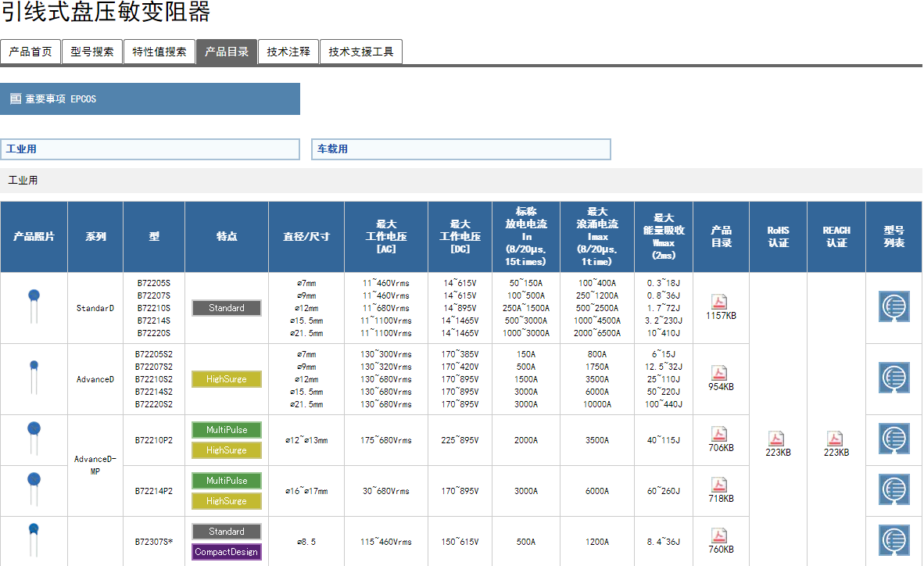
Task: Open the B72210P2 model list icon
Action: [894, 439]
